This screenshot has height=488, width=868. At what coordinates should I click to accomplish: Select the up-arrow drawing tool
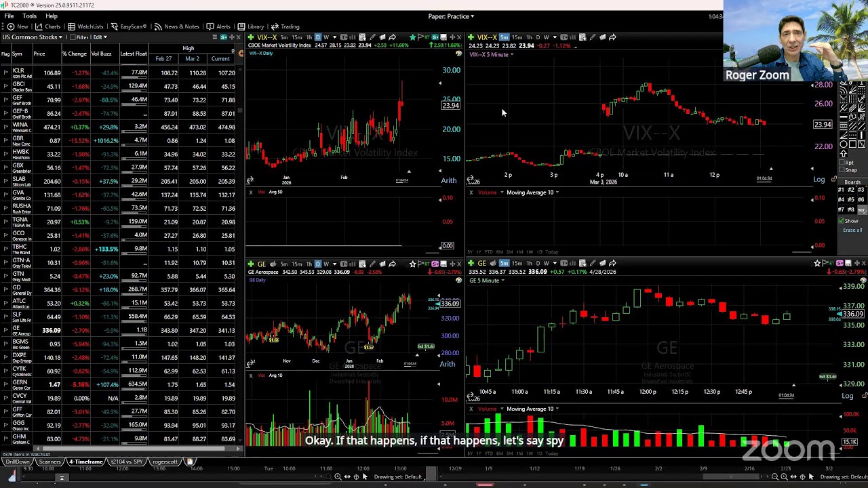(x=844, y=154)
